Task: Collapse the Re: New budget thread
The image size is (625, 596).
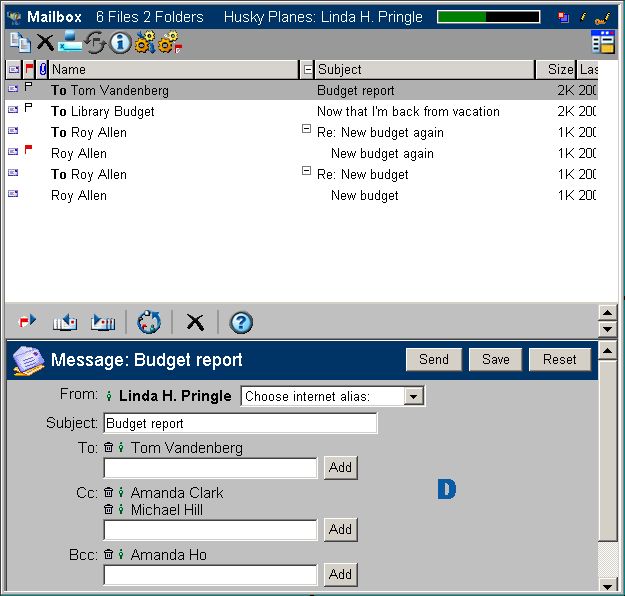Action: coord(307,173)
